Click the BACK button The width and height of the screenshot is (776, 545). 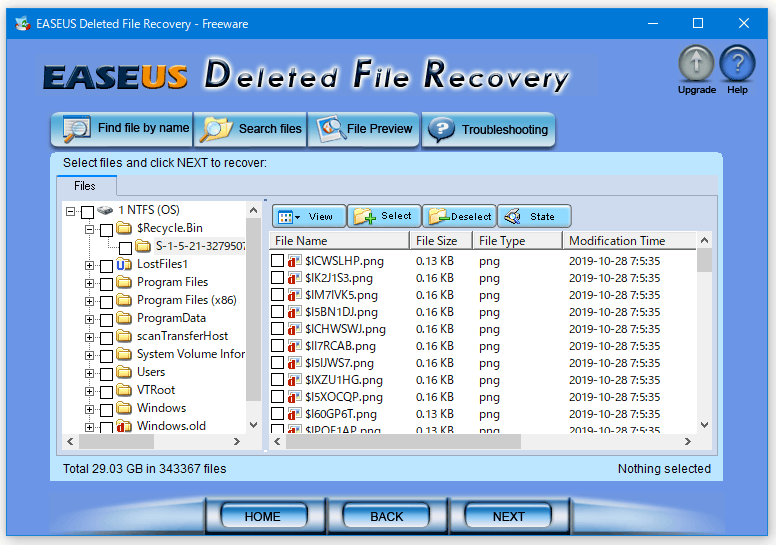point(387,516)
